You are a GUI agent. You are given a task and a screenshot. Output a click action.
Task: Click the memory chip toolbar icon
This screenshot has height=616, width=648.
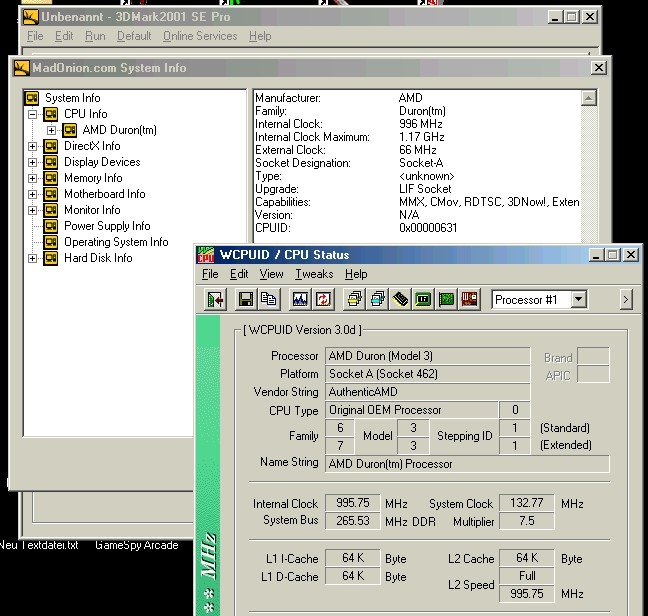click(400, 299)
